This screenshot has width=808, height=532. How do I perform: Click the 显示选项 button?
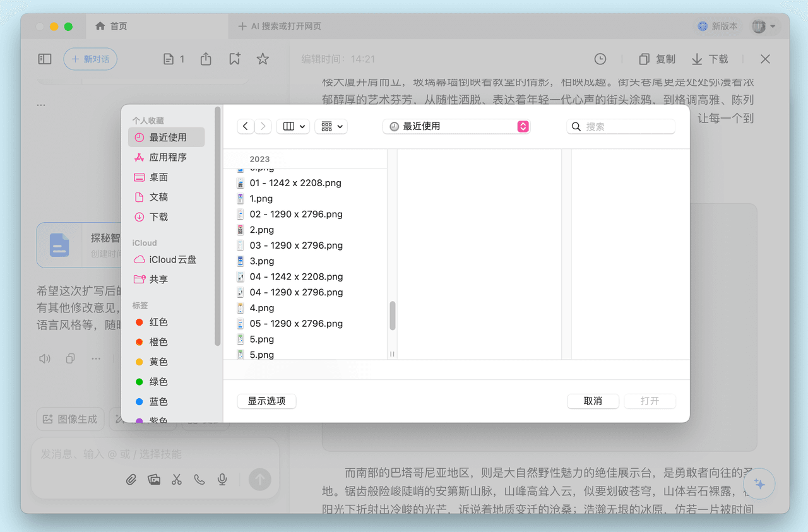coord(266,401)
